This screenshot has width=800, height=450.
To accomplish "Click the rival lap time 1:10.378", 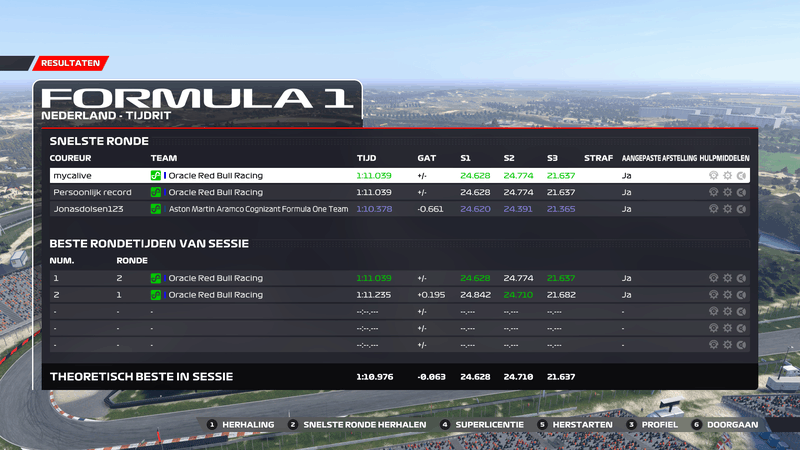I will [x=374, y=209].
